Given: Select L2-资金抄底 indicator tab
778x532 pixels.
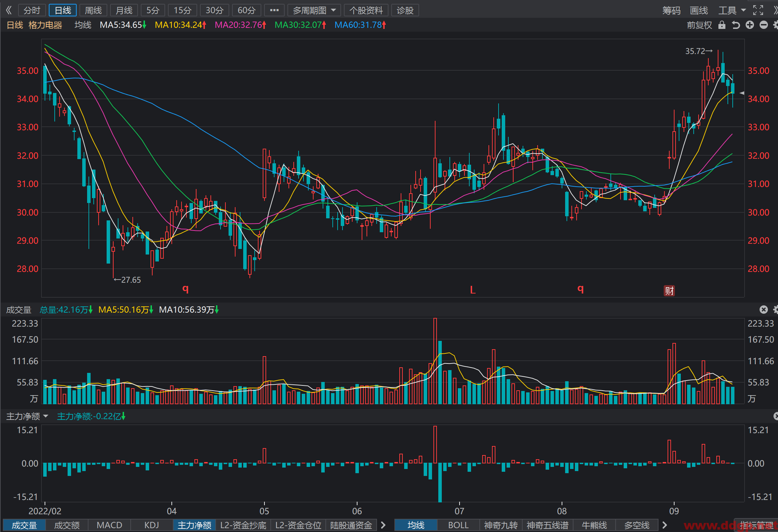Looking at the screenshot, I should point(243,525).
